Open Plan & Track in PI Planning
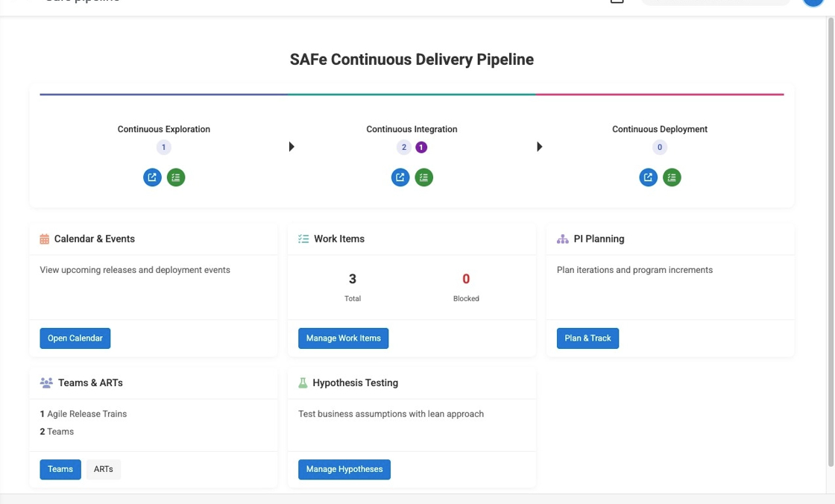835x504 pixels. (587, 338)
